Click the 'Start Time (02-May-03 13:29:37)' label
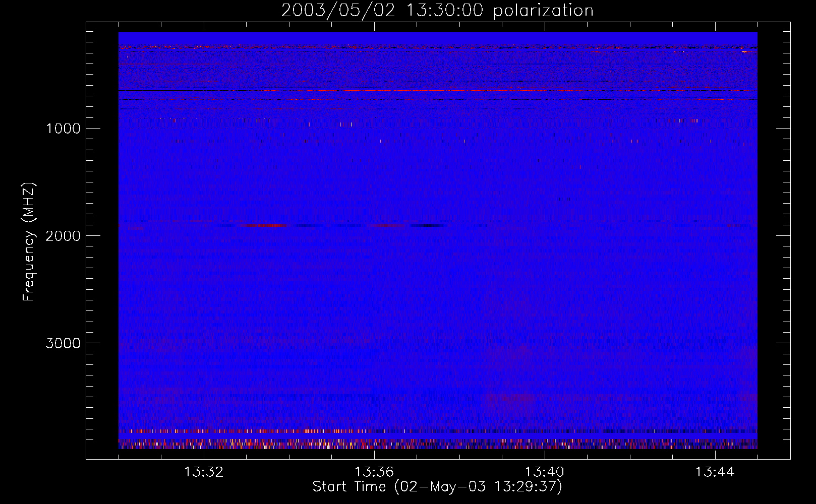 [x=437, y=487]
